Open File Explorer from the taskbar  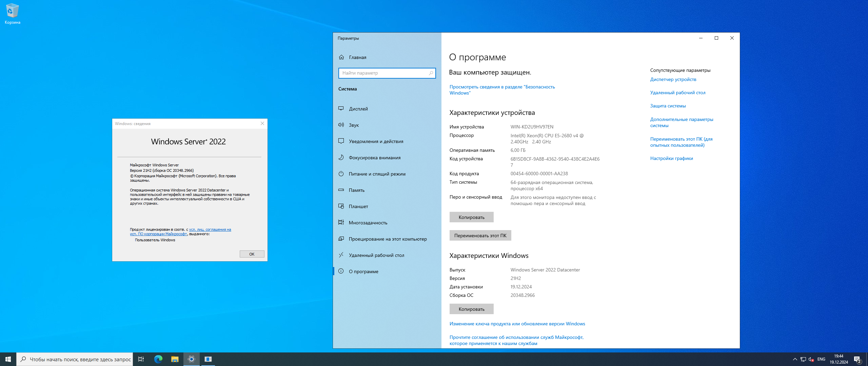pyautogui.click(x=175, y=359)
